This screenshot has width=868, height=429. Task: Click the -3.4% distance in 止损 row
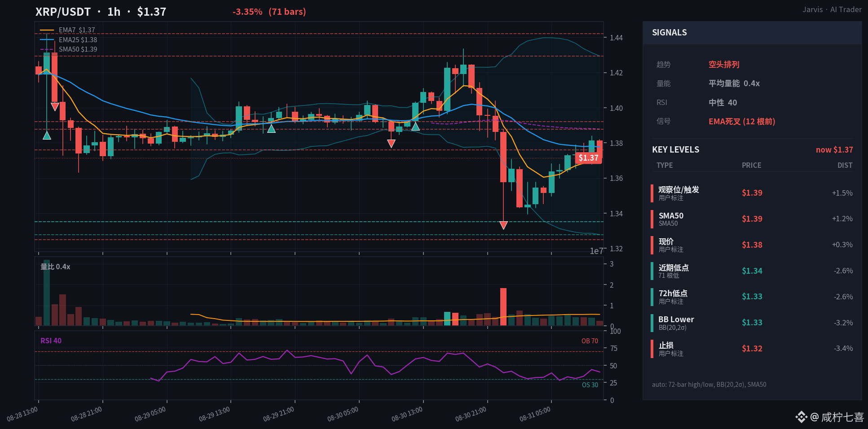pyautogui.click(x=843, y=349)
